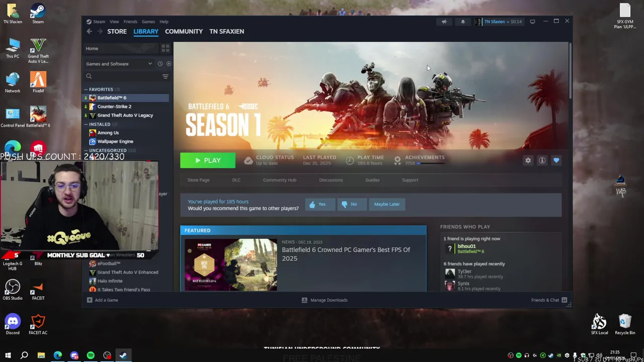Open the DLC link
644x362 pixels.
[x=236, y=180]
